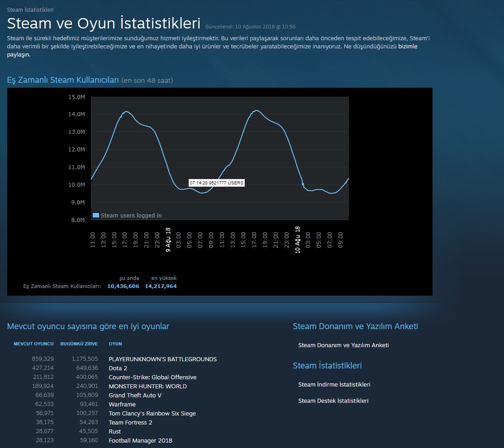
Task: Click the large Steam Donanım ve Yazılım Anketi heading
Action: (356, 326)
